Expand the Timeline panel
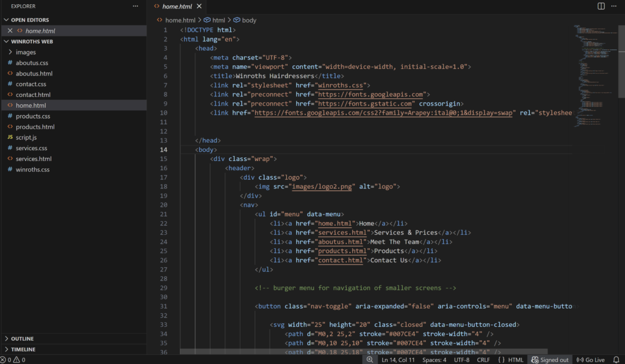The width and height of the screenshot is (625, 364). (23, 349)
